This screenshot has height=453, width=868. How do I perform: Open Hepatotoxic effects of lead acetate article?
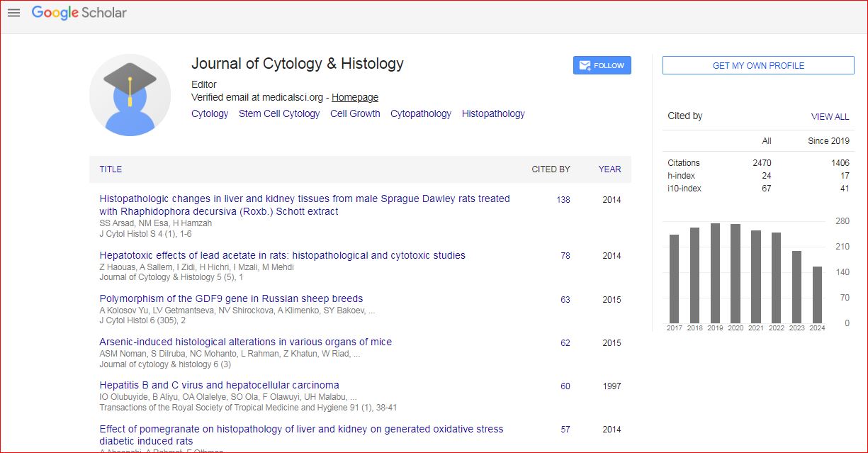pos(282,255)
